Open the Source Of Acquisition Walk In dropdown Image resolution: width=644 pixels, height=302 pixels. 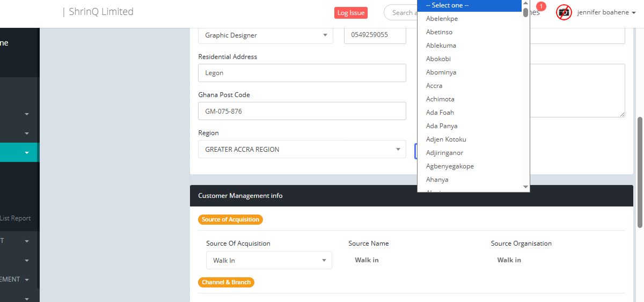point(269,261)
